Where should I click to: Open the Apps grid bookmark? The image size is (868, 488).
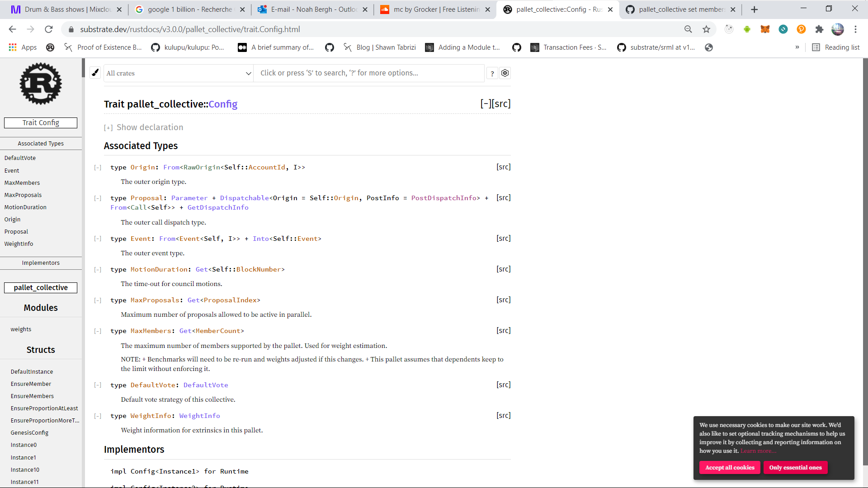coord(23,47)
